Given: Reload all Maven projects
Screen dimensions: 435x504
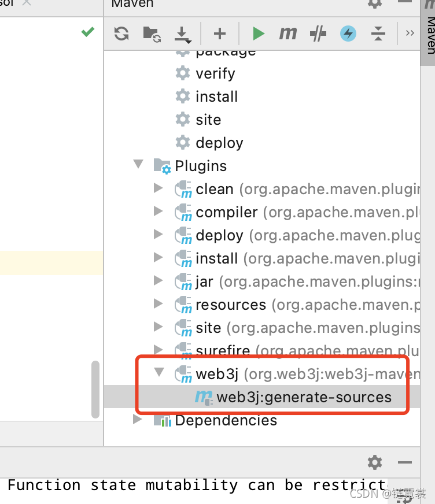Looking at the screenshot, I should tap(121, 34).
